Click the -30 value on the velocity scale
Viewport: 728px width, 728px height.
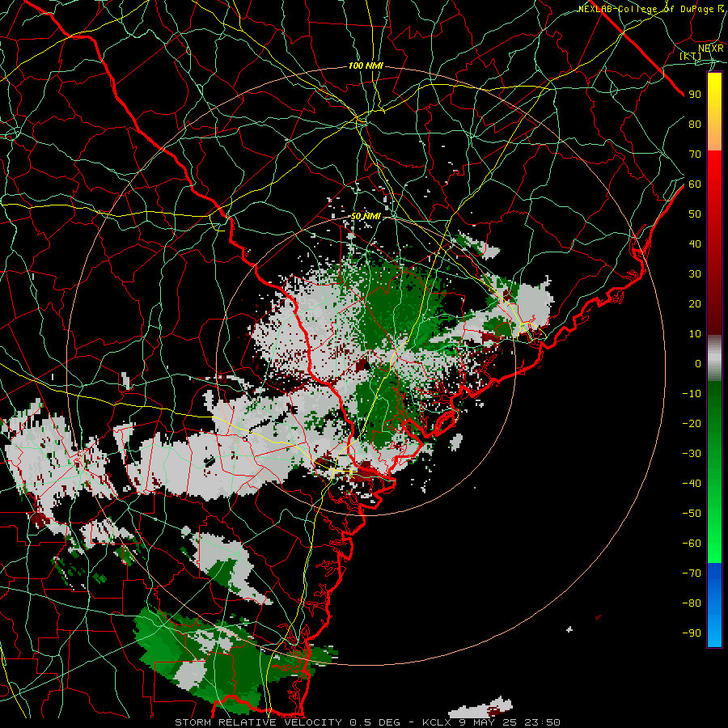point(692,454)
